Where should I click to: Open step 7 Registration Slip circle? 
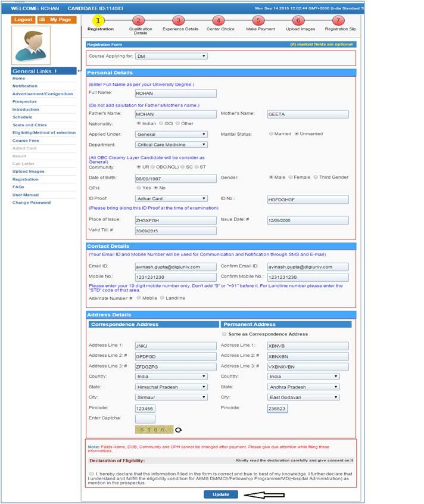[x=338, y=21]
